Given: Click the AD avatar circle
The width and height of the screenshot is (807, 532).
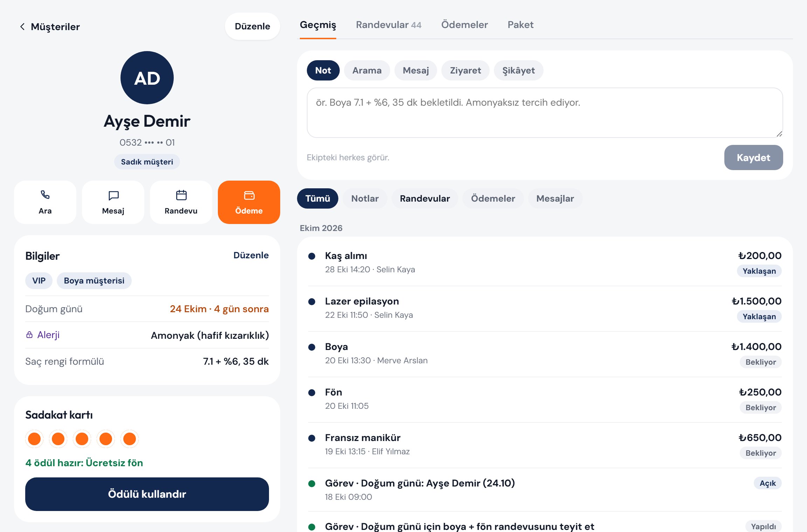Looking at the screenshot, I should point(147,78).
